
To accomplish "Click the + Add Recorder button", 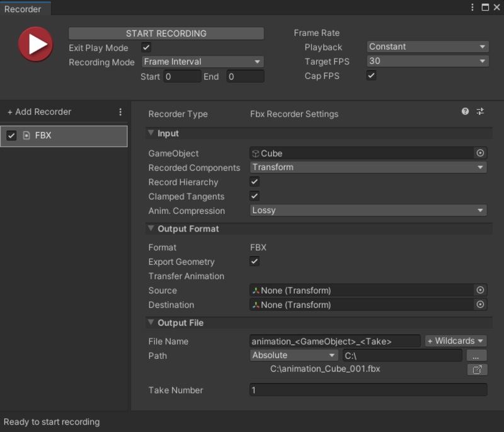I will 39,112.
